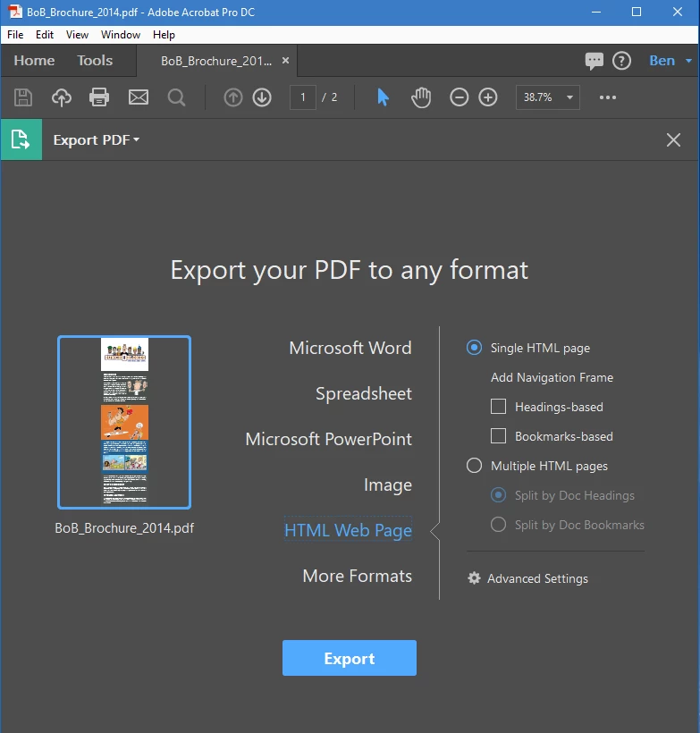Choose Microsoft Word export format
This screenshot has width=700, height=733.
coord(350,348)
